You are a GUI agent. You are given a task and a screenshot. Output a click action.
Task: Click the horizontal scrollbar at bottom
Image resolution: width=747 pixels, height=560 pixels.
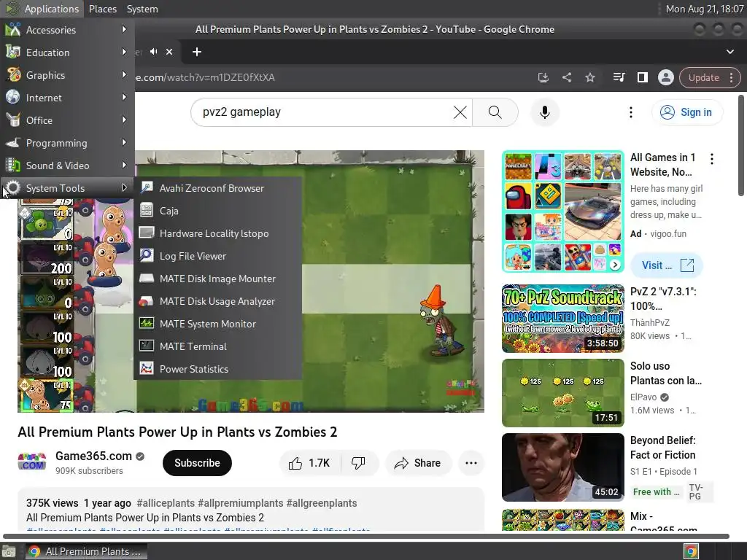(x=366, y=536)
